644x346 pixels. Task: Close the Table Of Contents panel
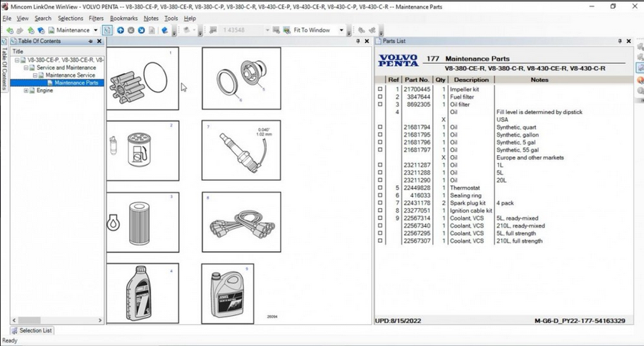(x=99, y=41)
